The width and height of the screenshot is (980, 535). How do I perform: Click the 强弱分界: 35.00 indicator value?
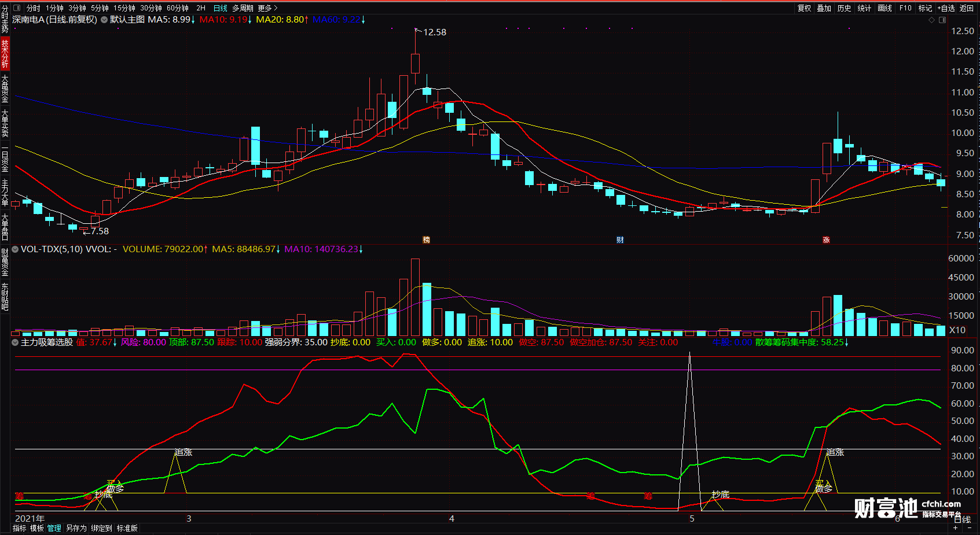click(296, 342)
